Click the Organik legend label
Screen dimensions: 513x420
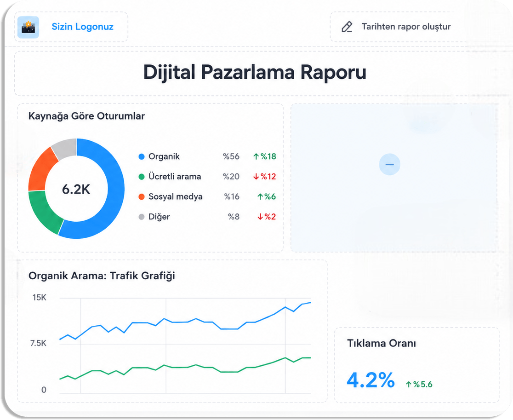click(x=164, y=157)
